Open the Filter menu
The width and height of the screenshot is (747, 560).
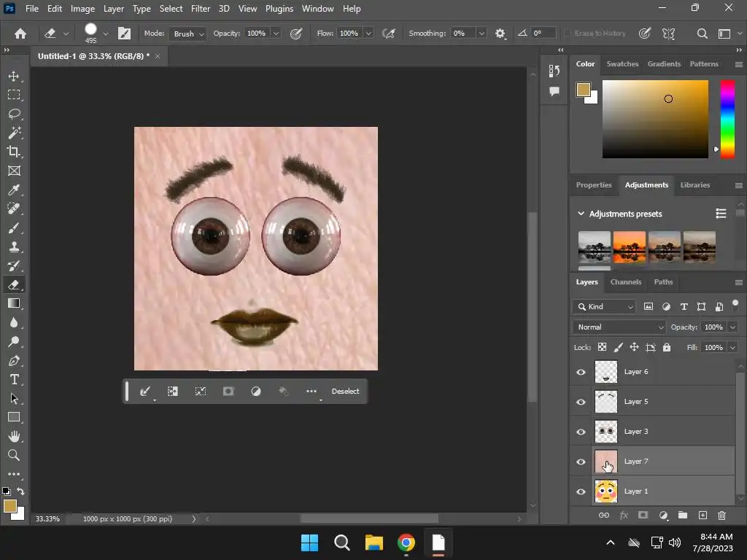tap(201, 9)
